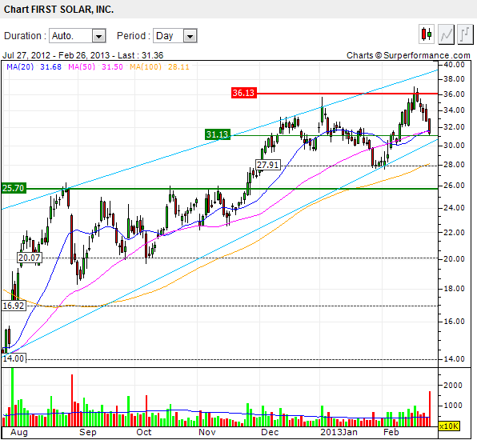
Task: Click the red 36.13 resistance label
Action: pyautogui.click(x=243, y=93)
